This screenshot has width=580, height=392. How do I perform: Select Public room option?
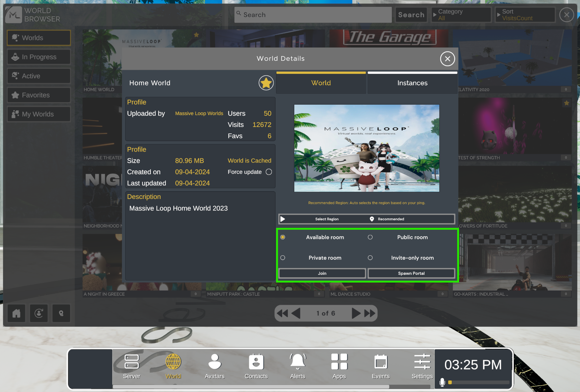[370, 237]
